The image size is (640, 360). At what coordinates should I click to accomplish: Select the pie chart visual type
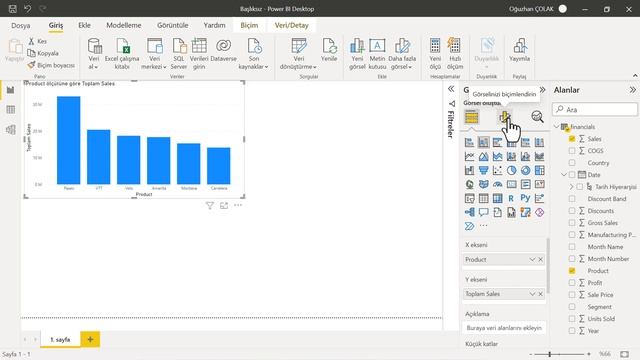(x=511, y=170)
